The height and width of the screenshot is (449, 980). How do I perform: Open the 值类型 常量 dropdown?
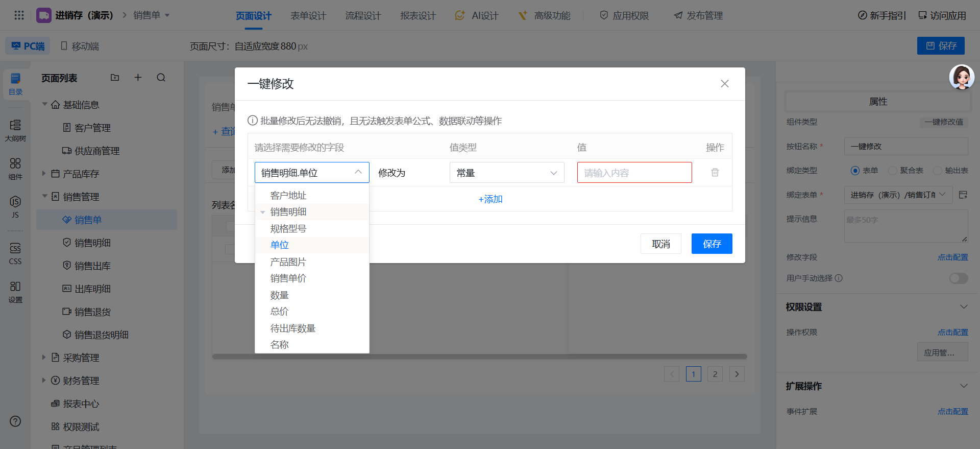tap(506, 173)
